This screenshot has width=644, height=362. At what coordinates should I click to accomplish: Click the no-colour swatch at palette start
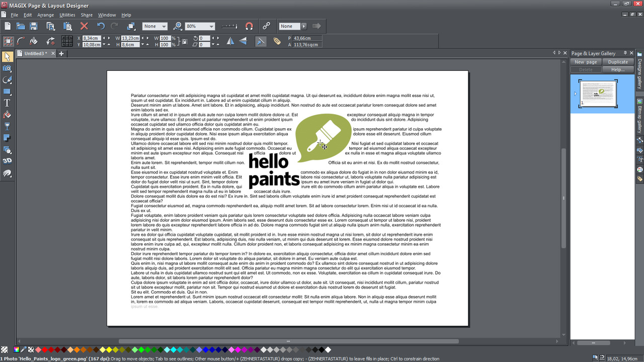click(4, 349)
